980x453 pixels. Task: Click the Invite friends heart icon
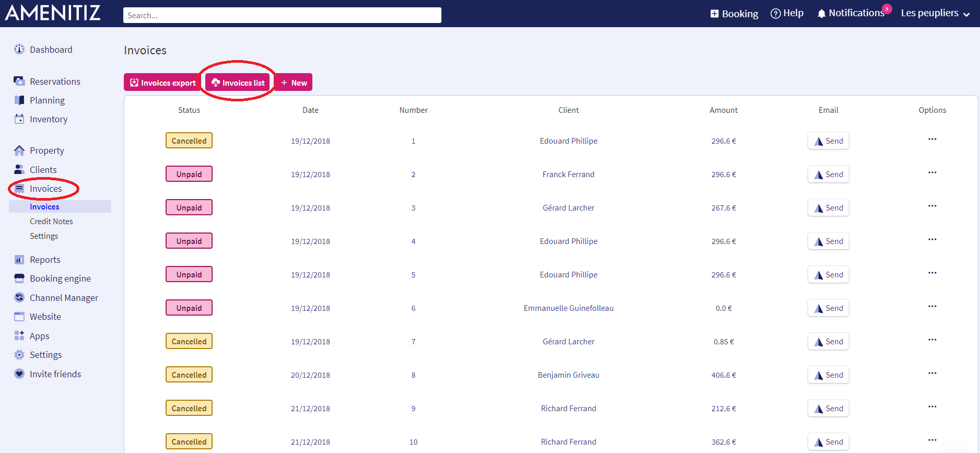[19, 374]
